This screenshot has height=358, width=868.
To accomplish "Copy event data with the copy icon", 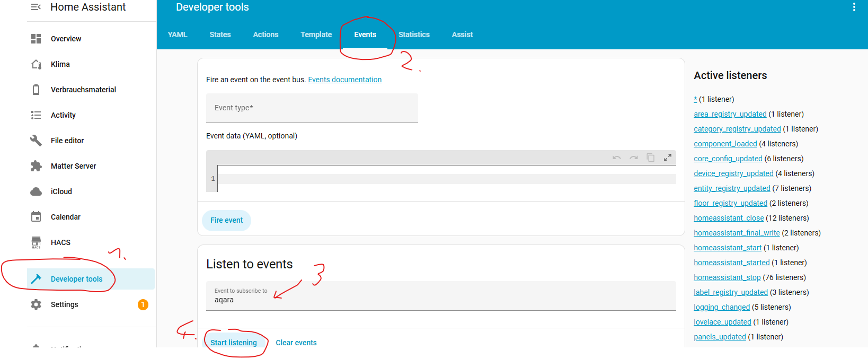I will pos(650,158).
